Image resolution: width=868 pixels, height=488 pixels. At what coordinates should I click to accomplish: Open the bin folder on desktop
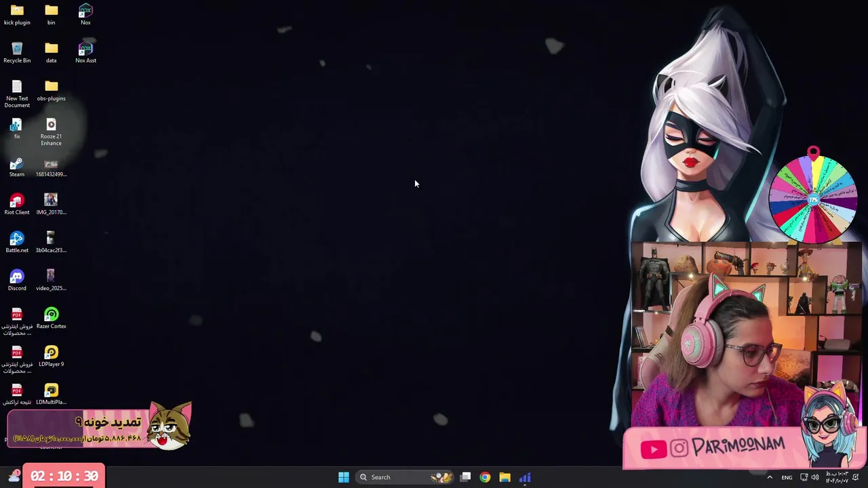(x=51, y=15)
